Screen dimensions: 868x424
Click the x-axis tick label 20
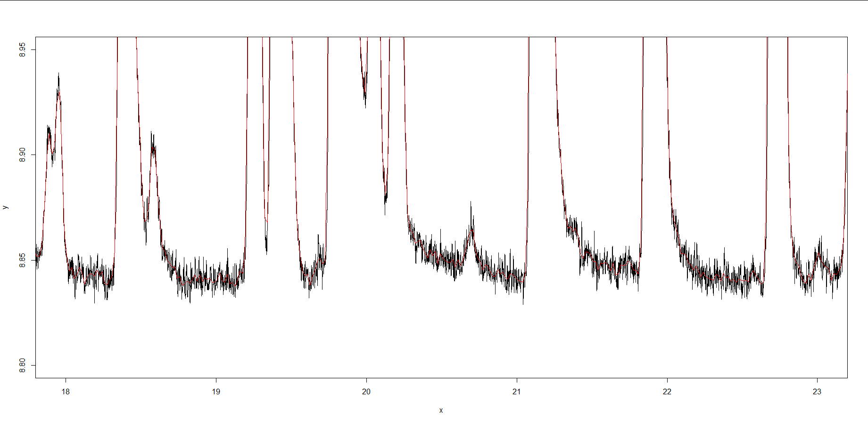[x=366, y=391]
